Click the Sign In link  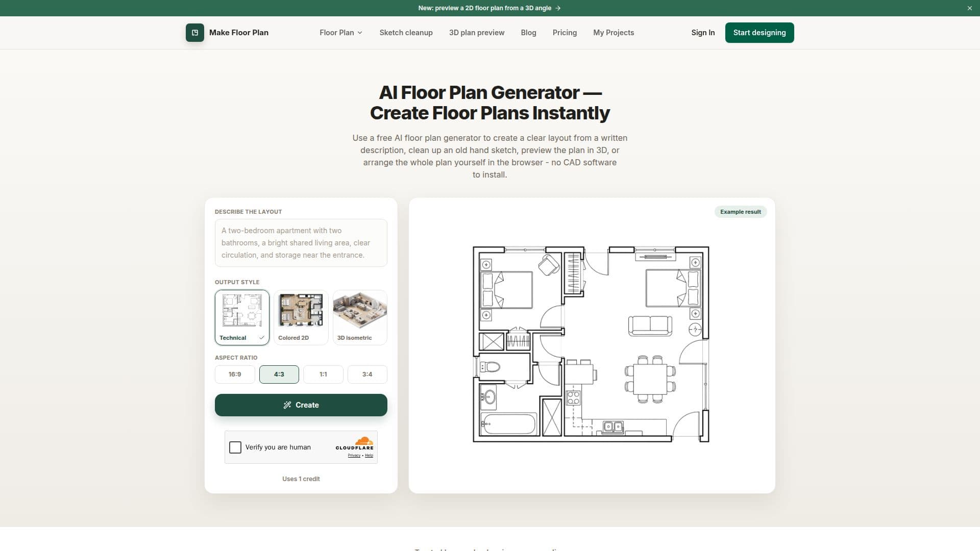[703, 33]
